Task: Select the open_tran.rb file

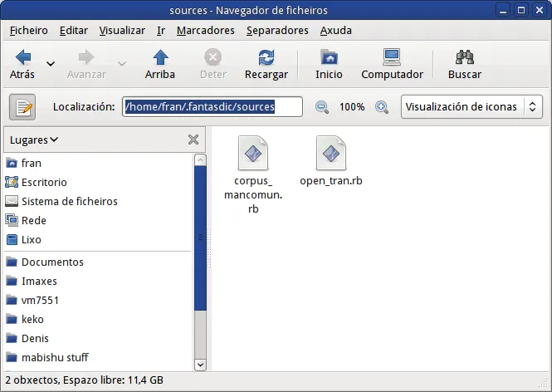Action: (330, 162)
